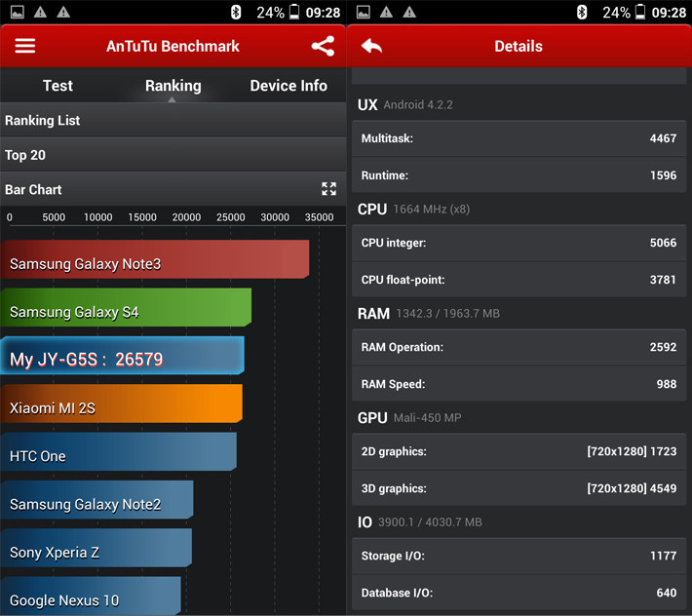
Task: Tap the picture notification icon at top-left
Action: click(x=15, y=12)
